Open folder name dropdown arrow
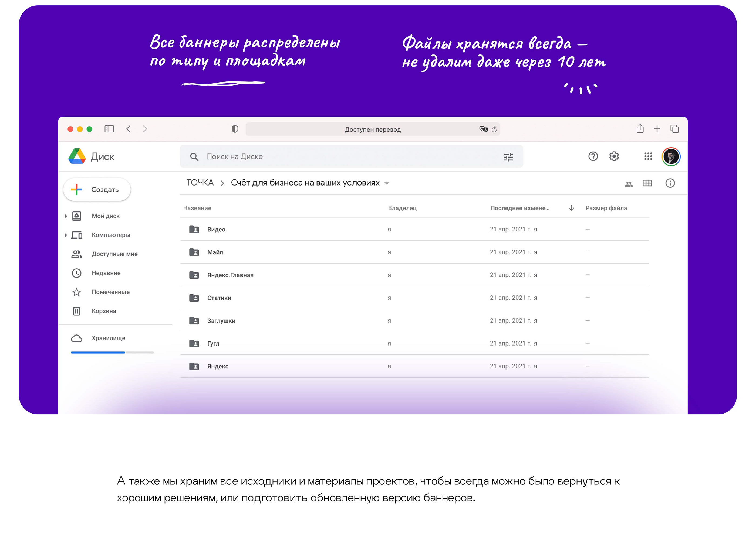Viewport: 756px width, 533px height. click(x=387, y=184)
